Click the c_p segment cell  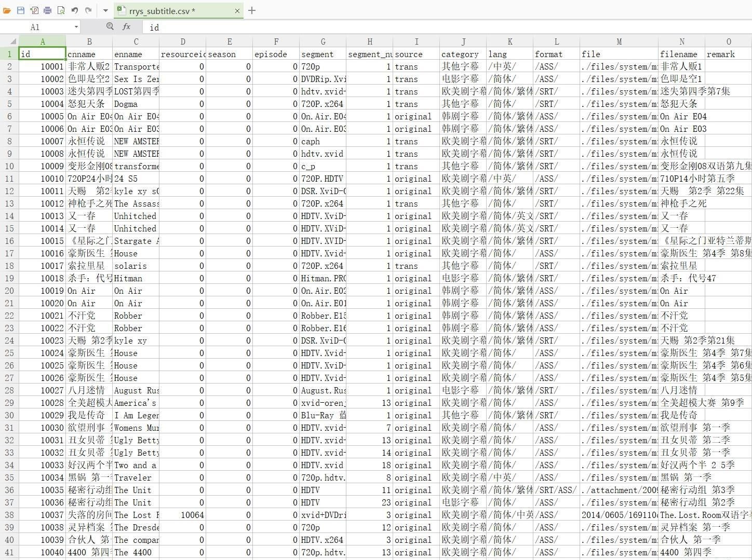pos(323,166)
